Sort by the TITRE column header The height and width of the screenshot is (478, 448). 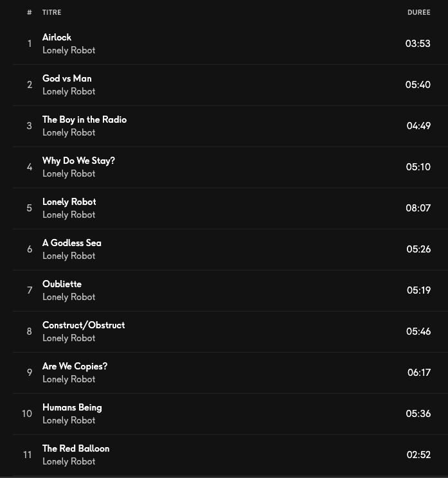point(52,12)
